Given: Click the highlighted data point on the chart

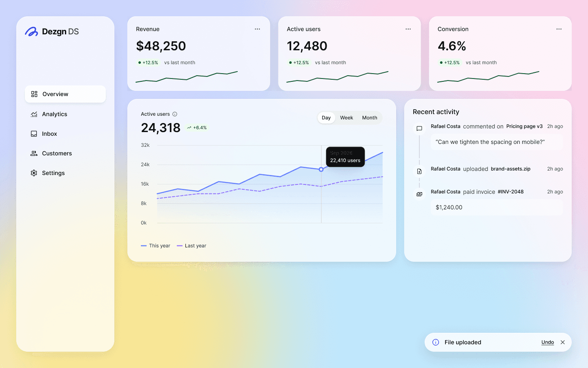Looking at the screenshot, I should [x=321, y=169].
